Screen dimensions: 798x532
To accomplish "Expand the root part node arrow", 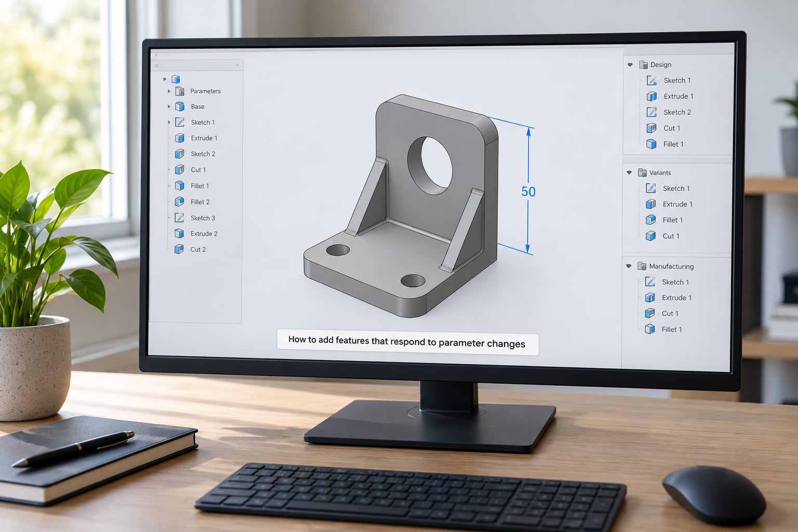I will [165, 79].
